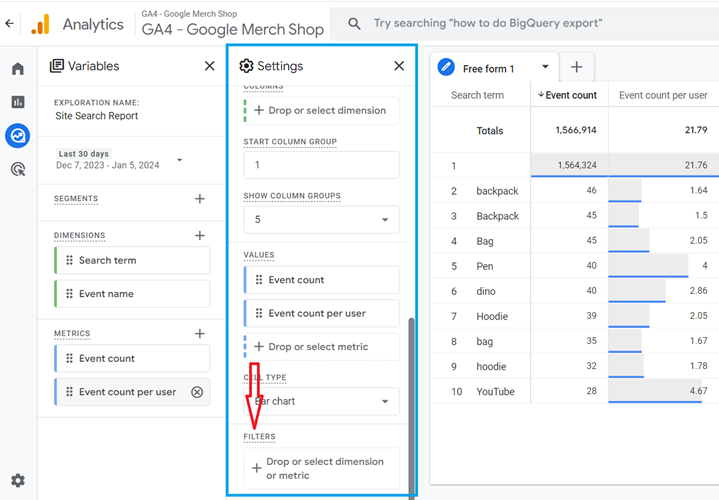
Task: Click Drop or select dimension or metric filter
Action: point(321,468)
